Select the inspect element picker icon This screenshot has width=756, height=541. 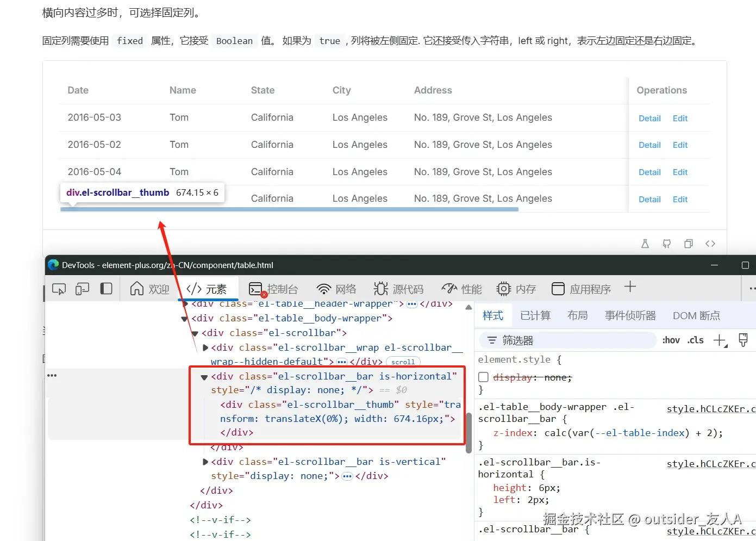pyautogui.click(x=59, y=289)
